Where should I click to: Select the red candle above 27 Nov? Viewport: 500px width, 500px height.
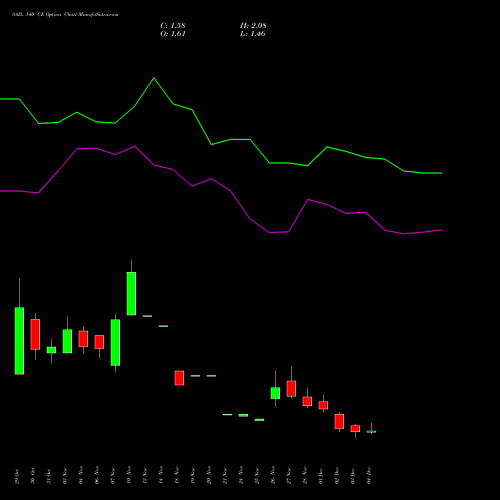(x=291, y=388)
